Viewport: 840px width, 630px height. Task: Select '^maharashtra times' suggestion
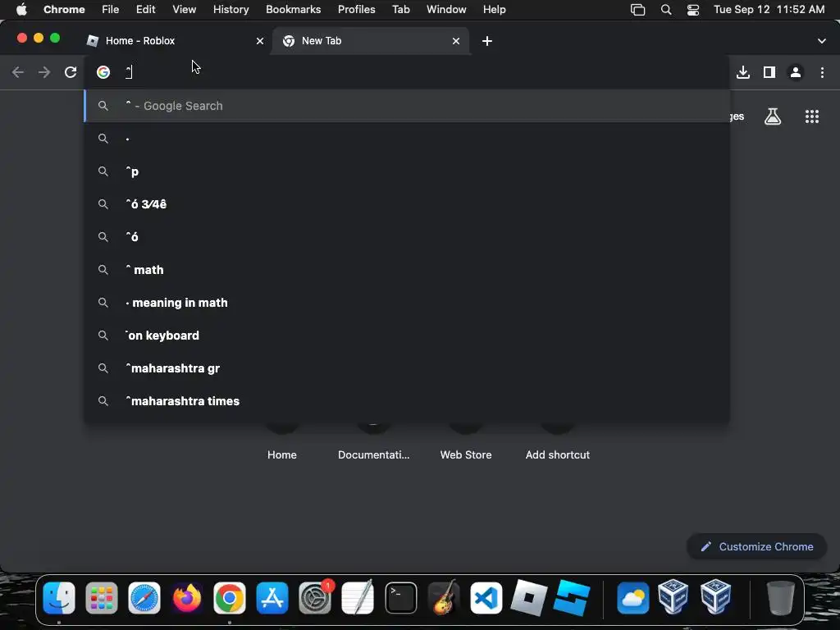(x=407, y=401)
